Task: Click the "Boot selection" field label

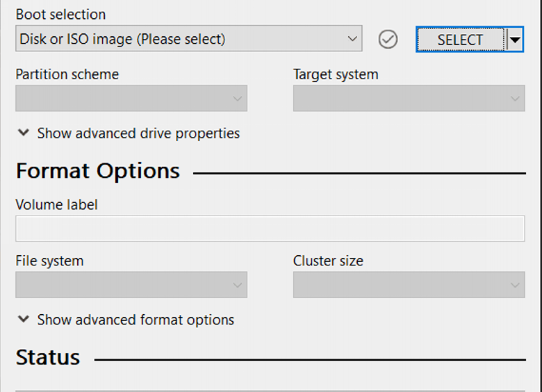Action: [x=61, y=15]
